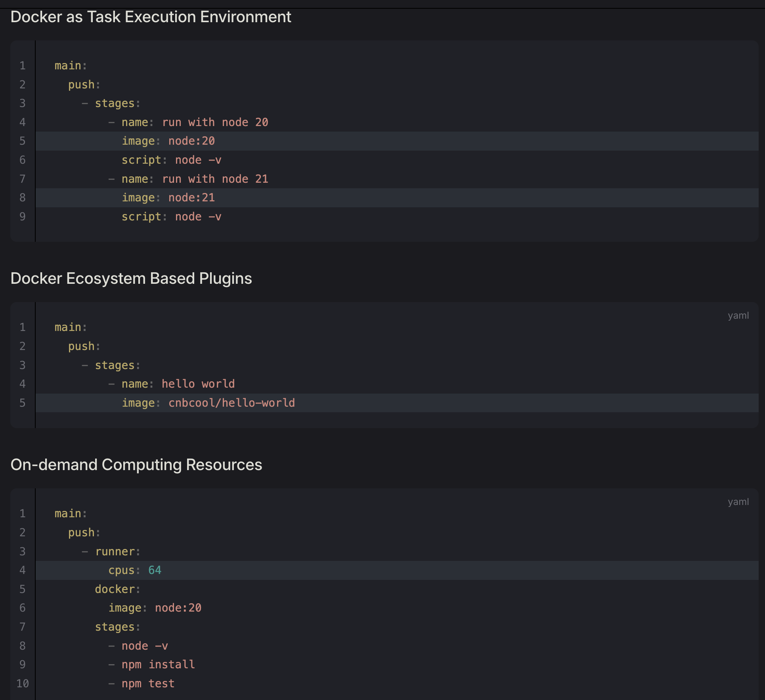765x700 pixels.
Task: Click the 'hello world' name value
Action: (198, 384)
